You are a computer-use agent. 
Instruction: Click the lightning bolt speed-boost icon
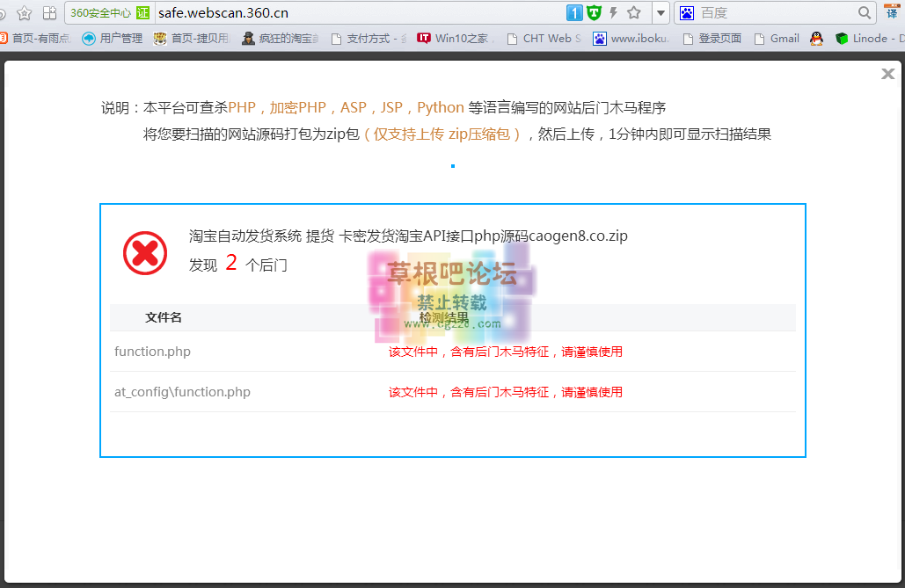613,12
